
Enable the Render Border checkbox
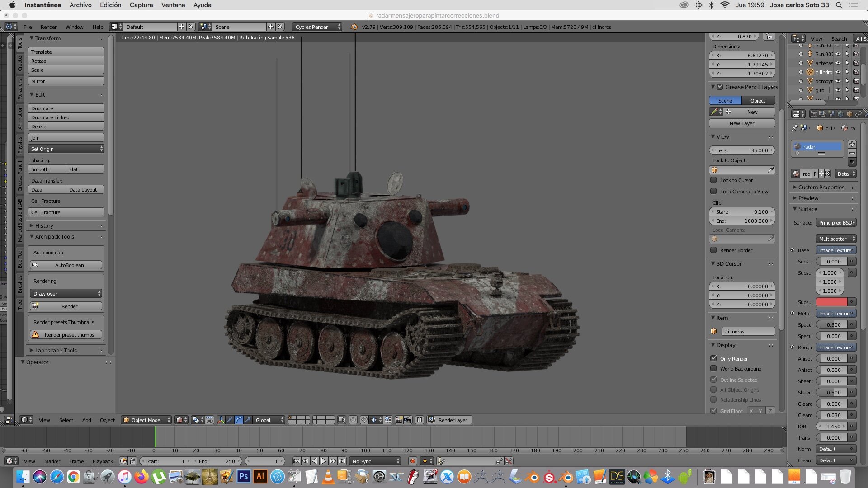[x=713, y=250]
